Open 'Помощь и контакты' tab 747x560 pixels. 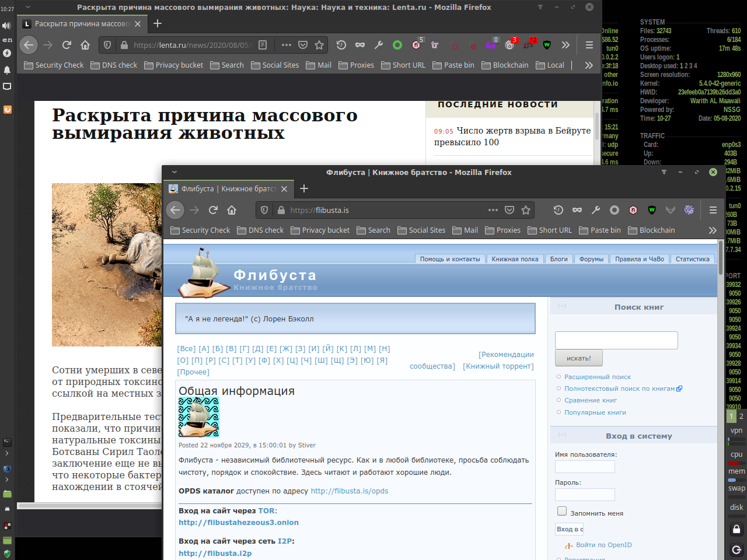pyautogui.click(x=450, y=259)
